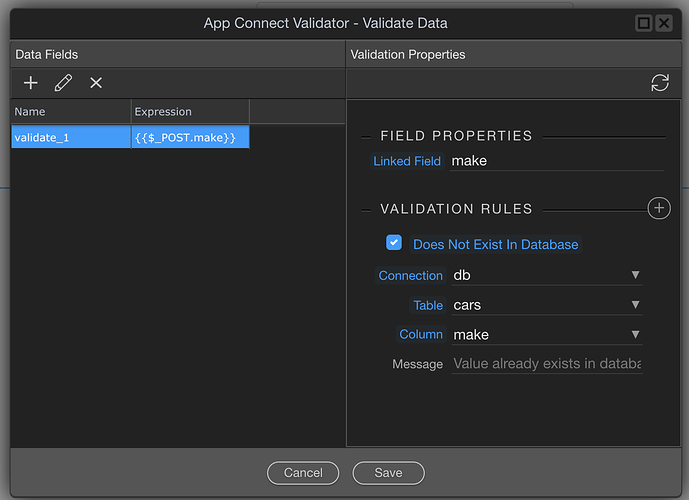Select the validate_1 row name cell
Viewport: 689px width, 500px height.
tap(71, 137)
